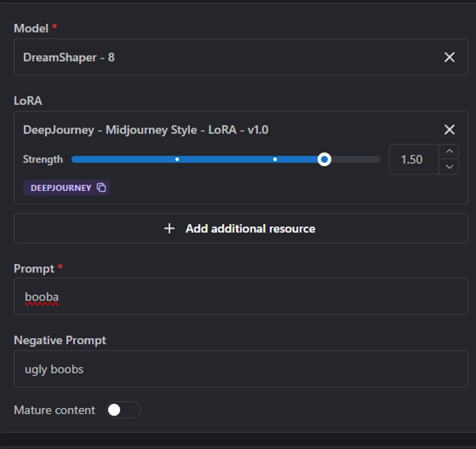Copy the DEEPJOURNEY trigger word icon
476x449 pixels.
click(101, 188)
